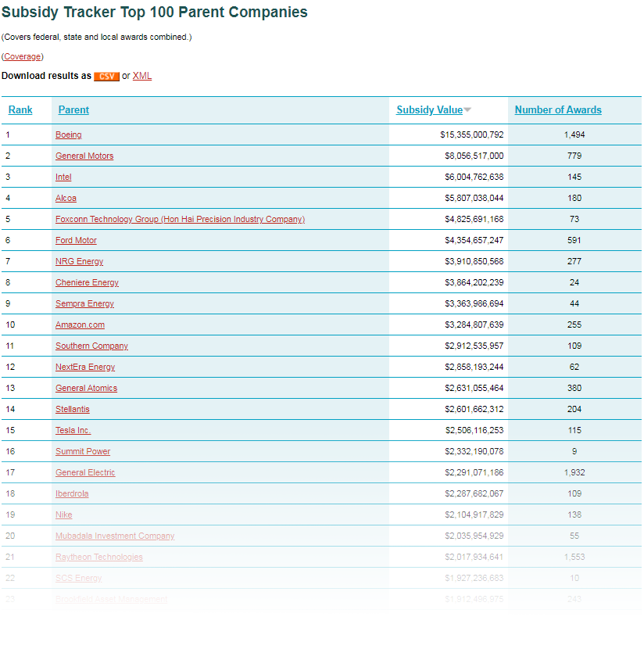
Task: Open the Mubadala Investment Company link
Action: 115,536
